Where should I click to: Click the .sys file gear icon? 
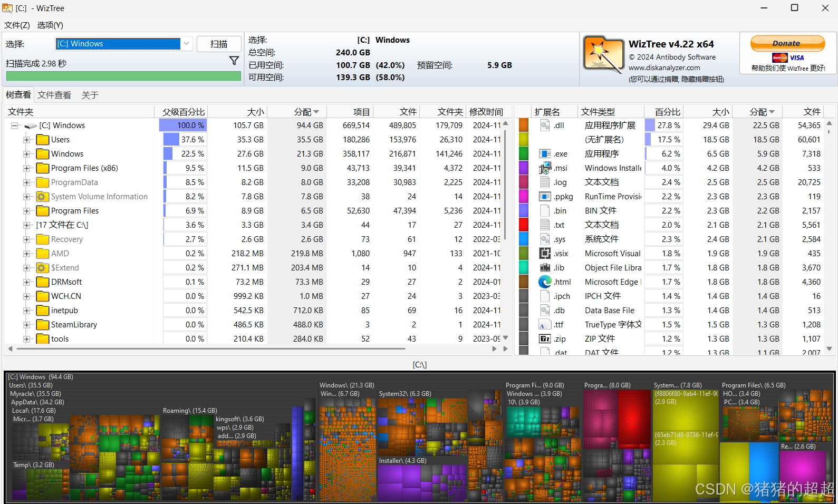tap(545, 239)
